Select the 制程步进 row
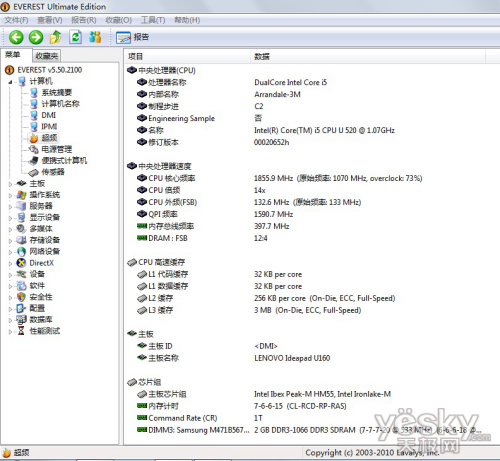Viewport: 500px width, 461px height. [200, 106]
